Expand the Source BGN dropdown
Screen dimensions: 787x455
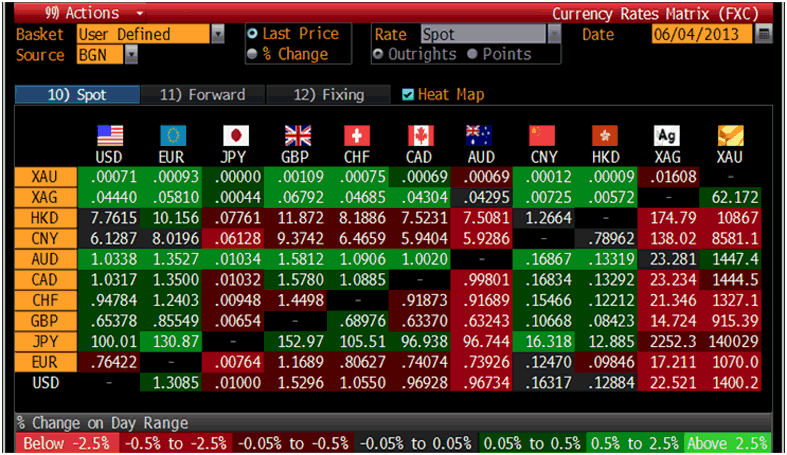[132, 55]
